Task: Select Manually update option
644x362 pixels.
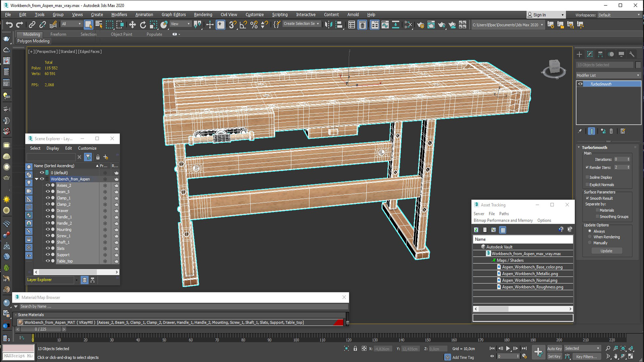Action: click(590, 243)
